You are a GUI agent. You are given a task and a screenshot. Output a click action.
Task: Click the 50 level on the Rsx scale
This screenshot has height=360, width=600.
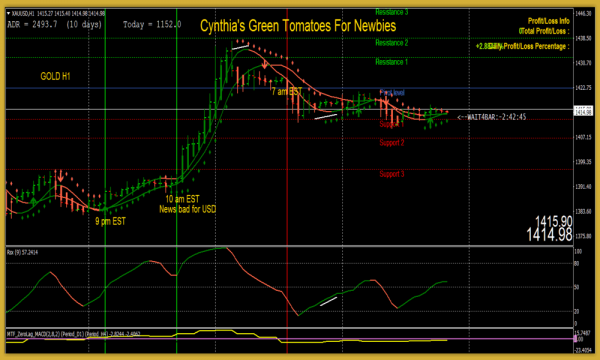(x=577, y=287)
